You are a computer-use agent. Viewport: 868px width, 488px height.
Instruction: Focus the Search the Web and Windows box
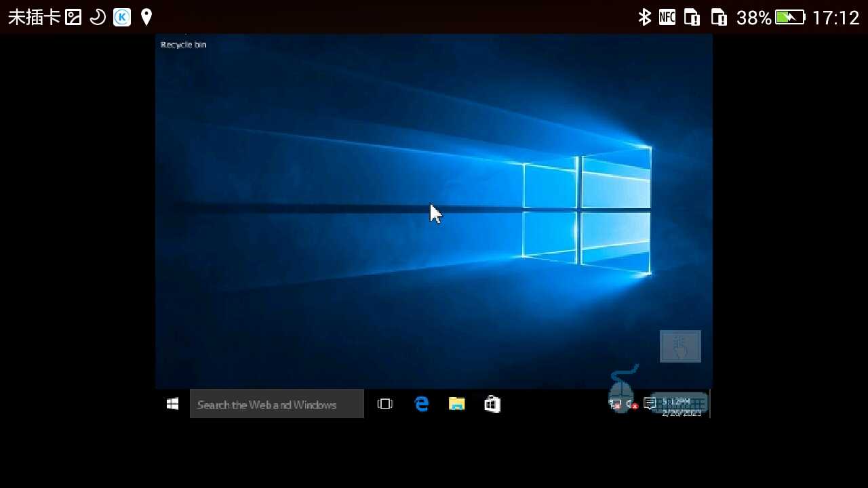(x=277, y=404)
